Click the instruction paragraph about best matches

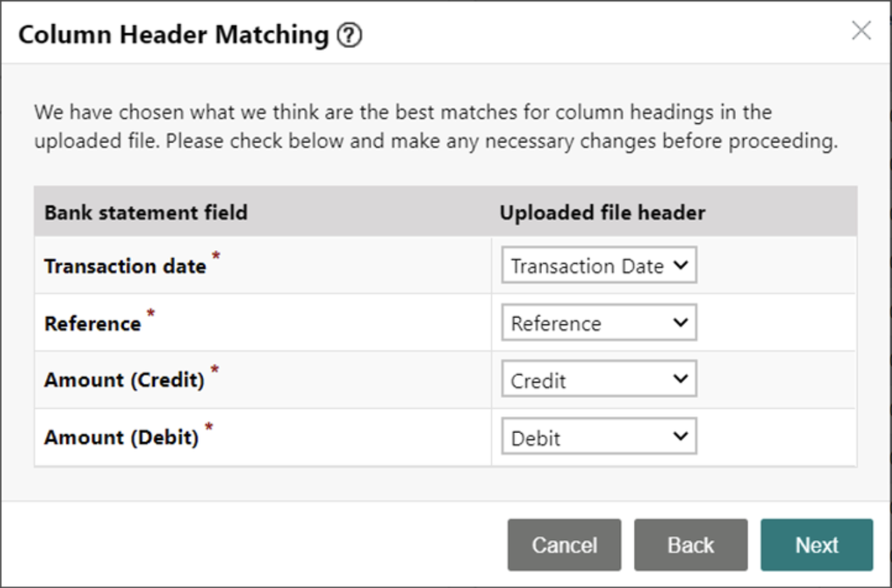(x=436, y=126)
